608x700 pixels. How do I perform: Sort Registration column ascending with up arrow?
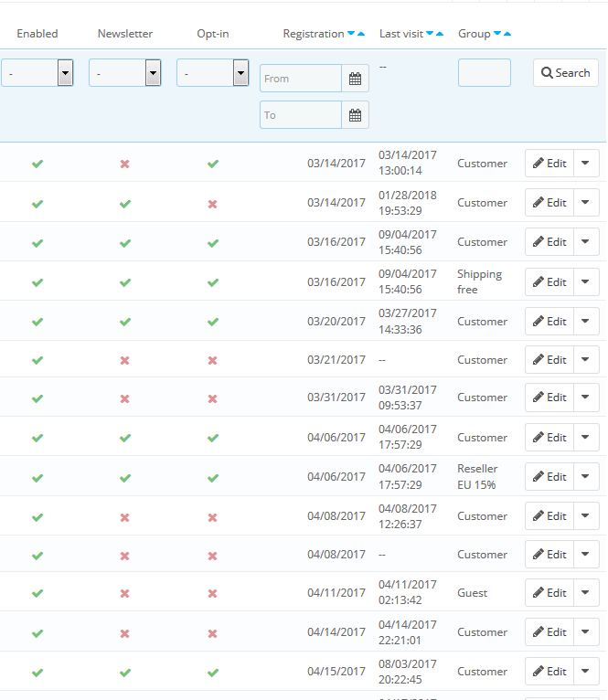pyautogui.click(x=361, y=34)
